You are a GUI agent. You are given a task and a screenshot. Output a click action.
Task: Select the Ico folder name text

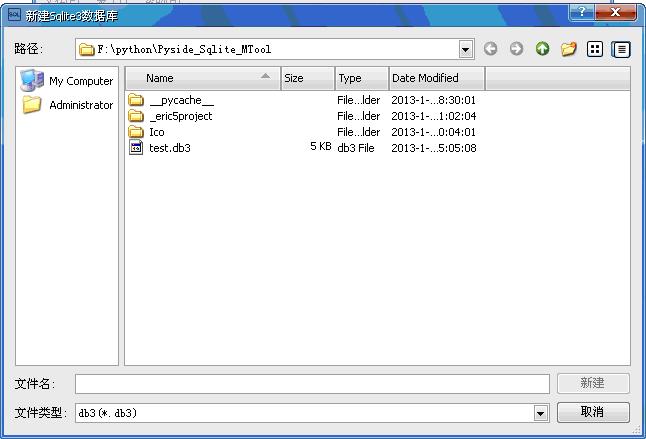[x=157, y=132]
